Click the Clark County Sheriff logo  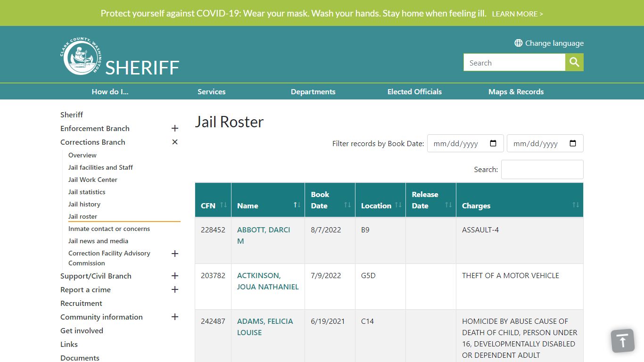point(120,57)
